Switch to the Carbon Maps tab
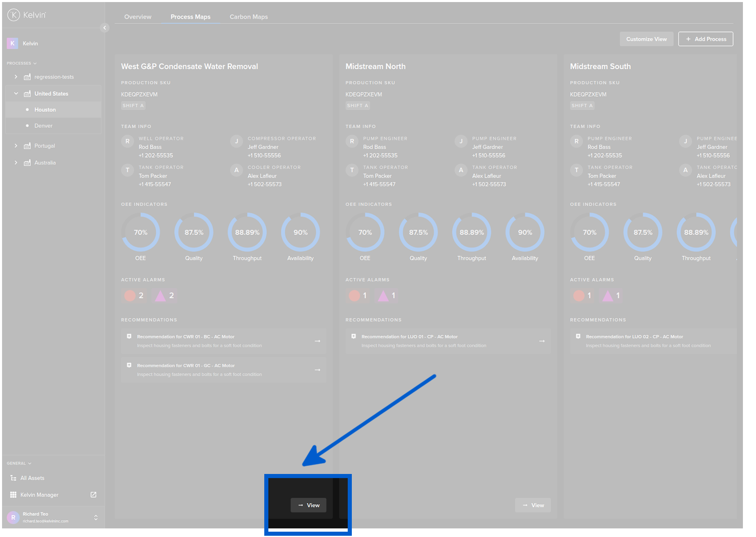The image size is (756, 537). pos(248,17)
